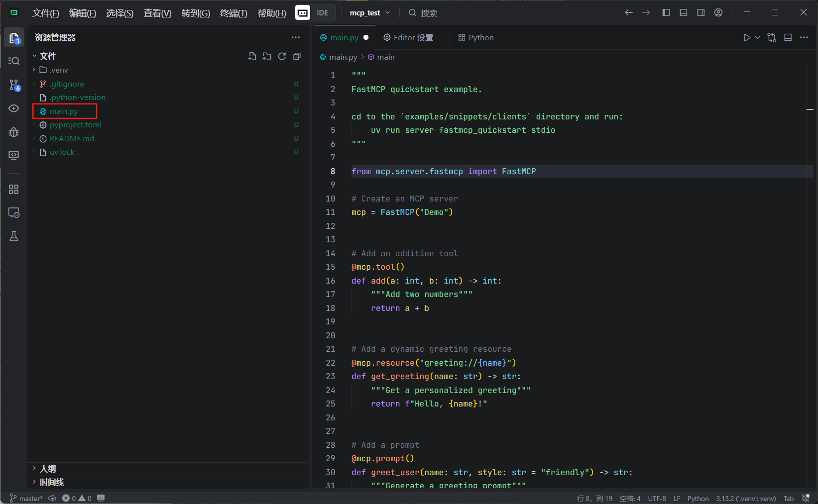Open Run and Debug bug icon
Image resolution: width=818 pixels, height=504 pixels.
(14, 132)
